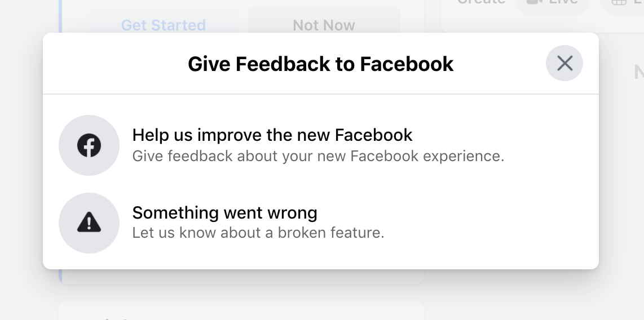Click the divider line under dialog title

pyautogui.click(x=320, y=94)
